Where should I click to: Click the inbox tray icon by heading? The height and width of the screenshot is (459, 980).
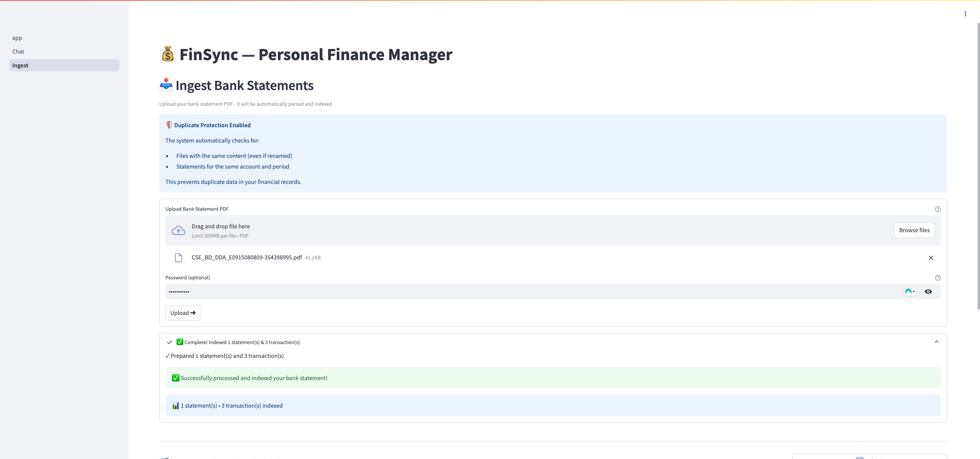tap(166, 85)
